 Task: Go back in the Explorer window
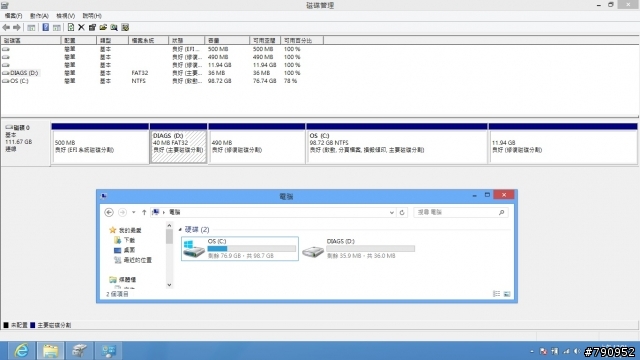pyautogui.click(x=109, y=212)
